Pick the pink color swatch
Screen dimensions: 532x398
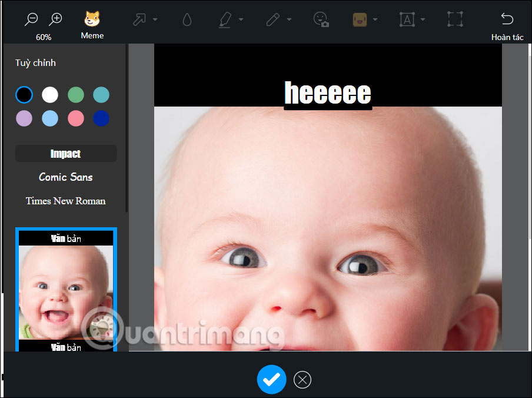tap(76, 118)
